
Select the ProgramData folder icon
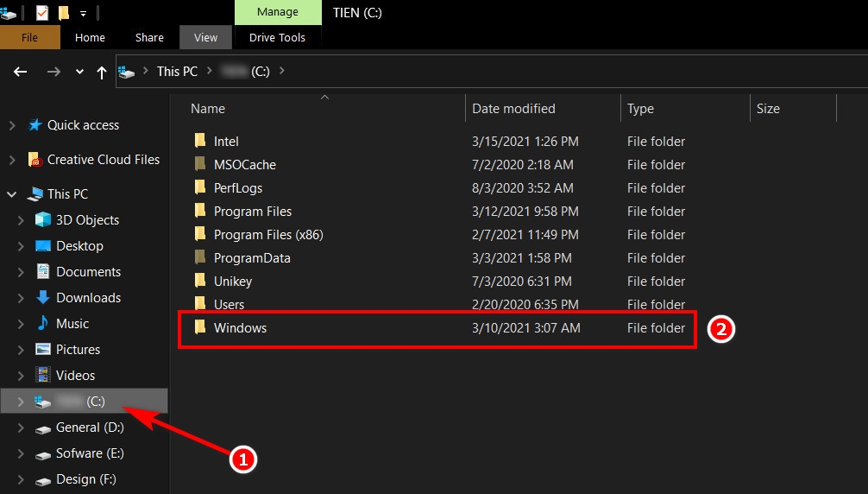click(x=200, y=257)
